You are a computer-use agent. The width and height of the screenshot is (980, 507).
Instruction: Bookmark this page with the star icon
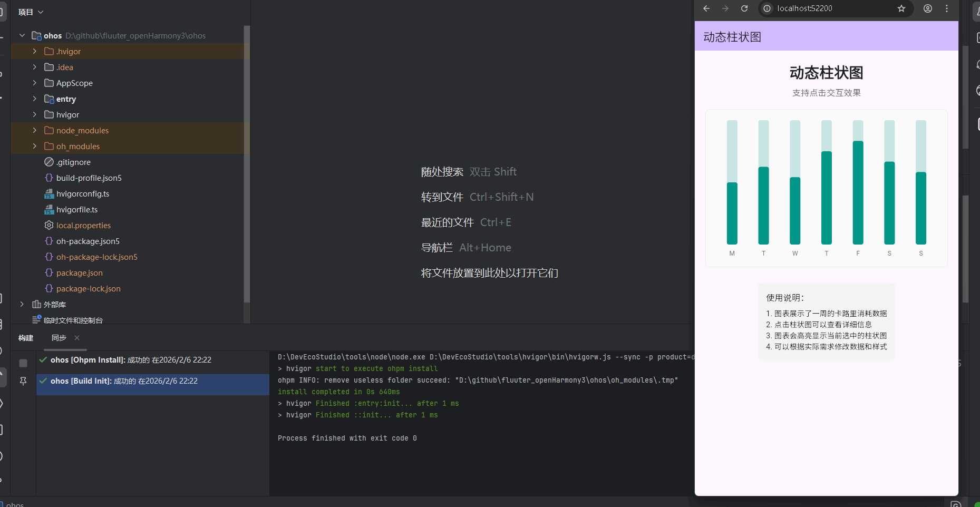pyautogui.click(x=901, y=8)
